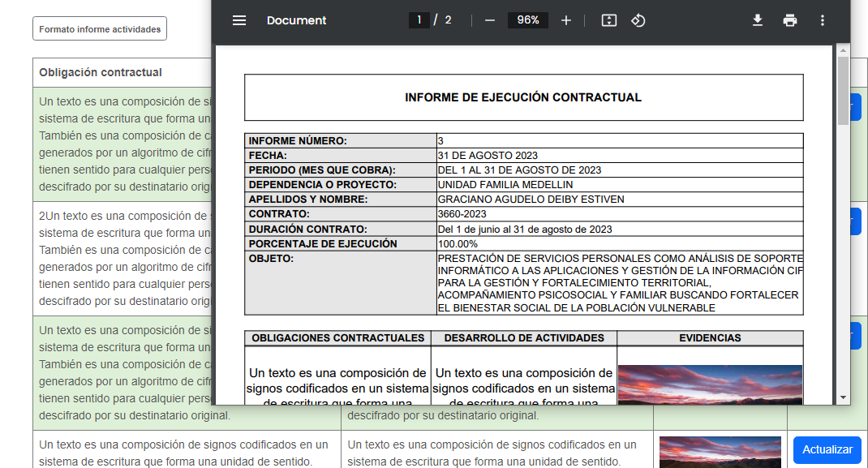Click the fit to page icon
Screen dimensions: 868x468
click(x=609, y=20)
